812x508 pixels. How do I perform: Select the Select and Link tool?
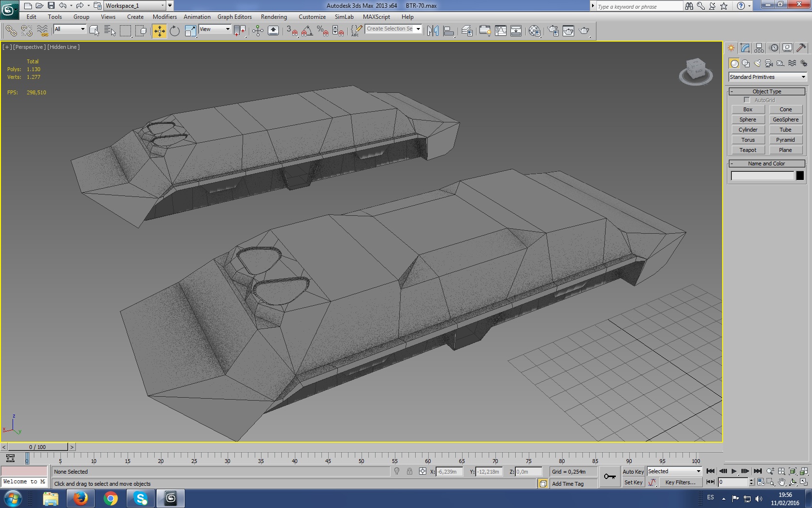pyautogui.click(x=11, y=31)
